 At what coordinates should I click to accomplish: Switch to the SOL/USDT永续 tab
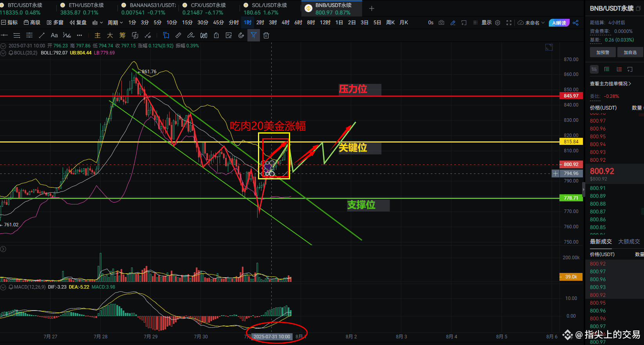click(269, 9)
